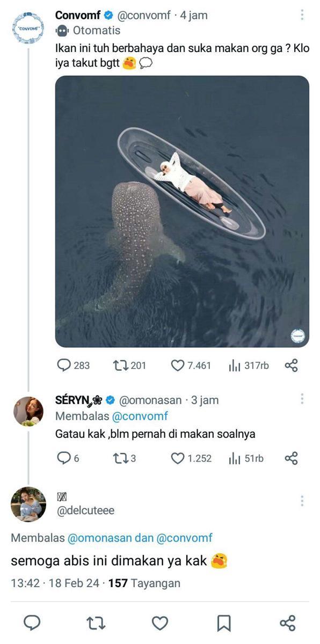Open more options for the Convomf tweet
This screenshot has width=320, height=644.
tap(302, 15)
